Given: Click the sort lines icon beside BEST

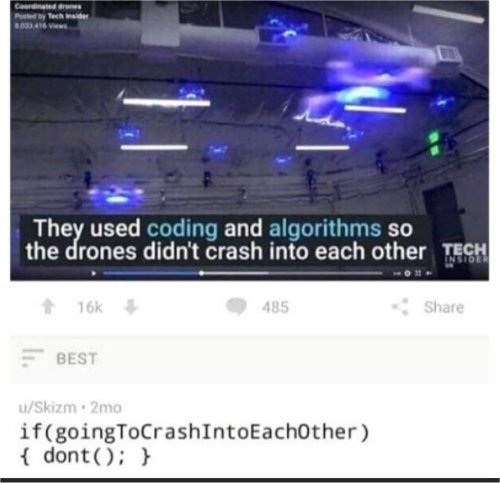Looking at the screenshot, I should (x=32, y=358).
